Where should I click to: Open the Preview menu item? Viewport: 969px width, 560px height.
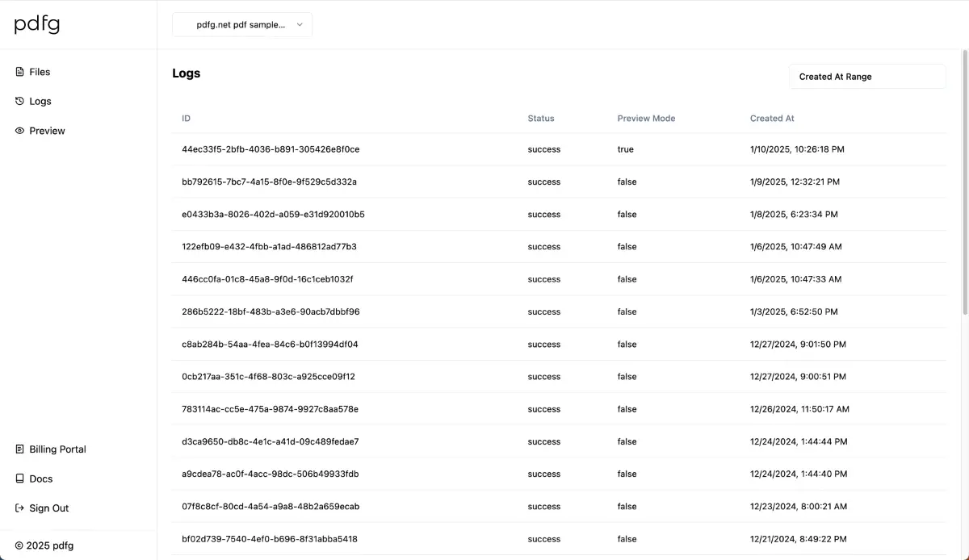pyautogui.click(x=47, y=131)
